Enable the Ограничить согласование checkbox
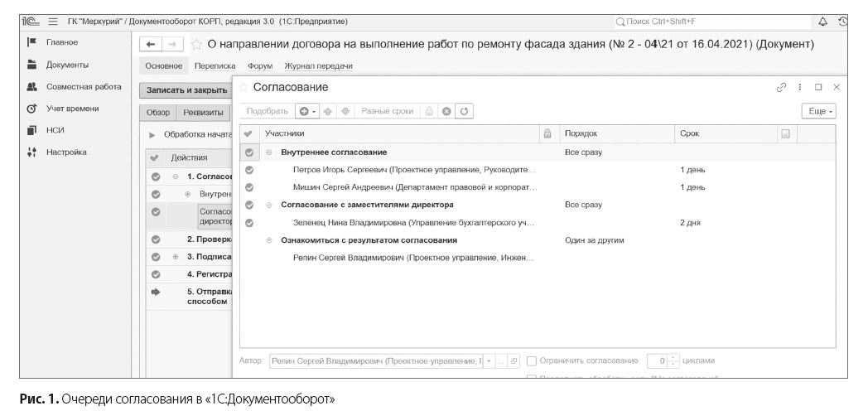 coord(532,360)
